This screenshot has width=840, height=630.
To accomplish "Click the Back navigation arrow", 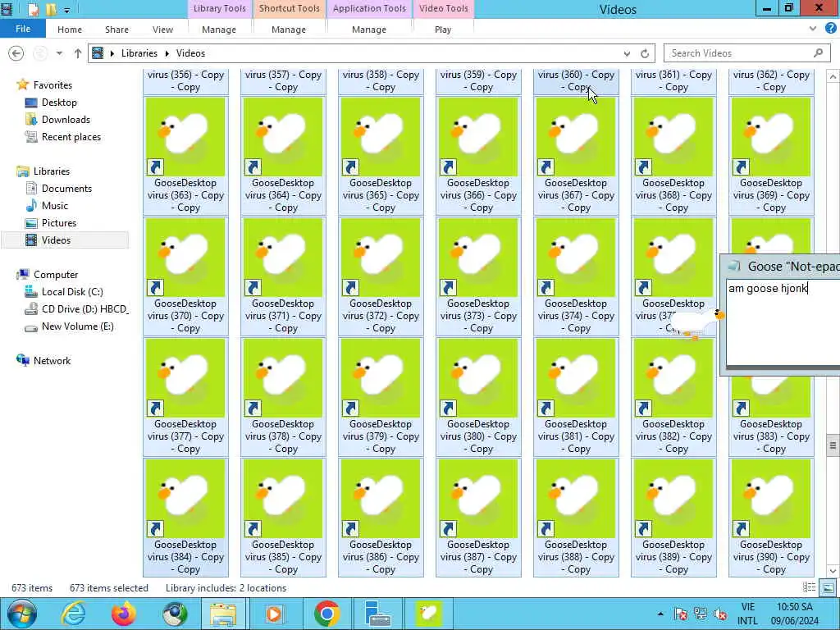I will [16, 53].
